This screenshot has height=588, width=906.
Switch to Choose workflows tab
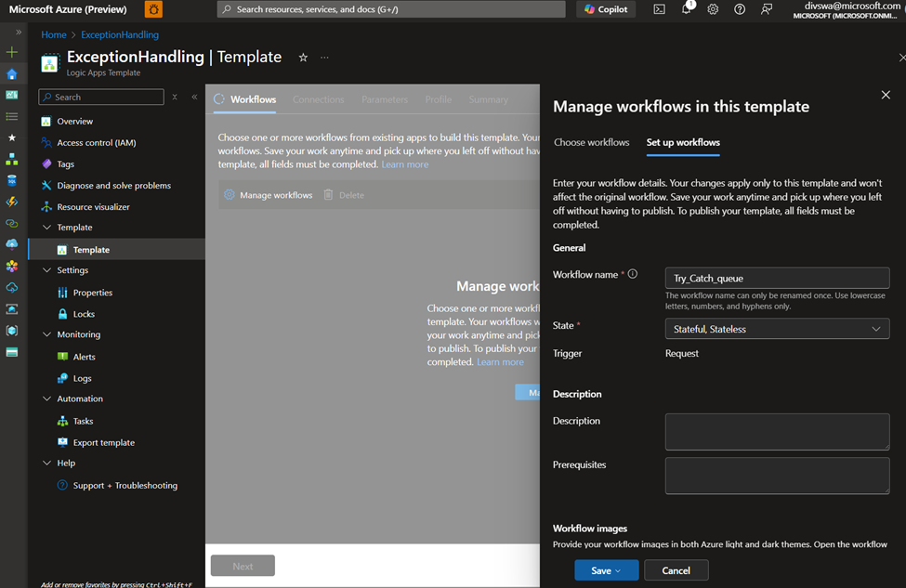[x=591, y=143]
